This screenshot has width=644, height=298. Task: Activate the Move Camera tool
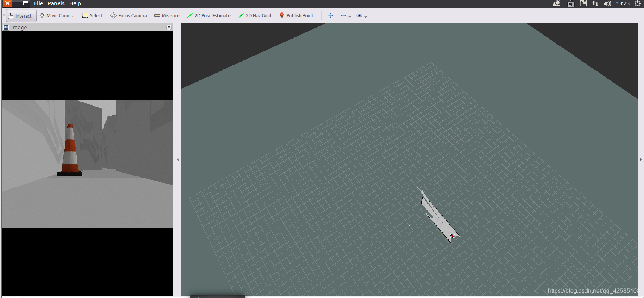point(57,16)
